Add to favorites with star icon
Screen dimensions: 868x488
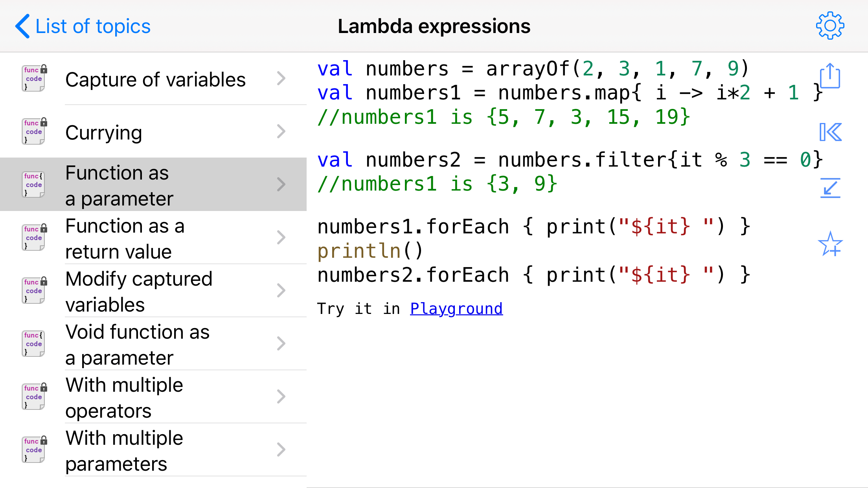click(830, 244)
